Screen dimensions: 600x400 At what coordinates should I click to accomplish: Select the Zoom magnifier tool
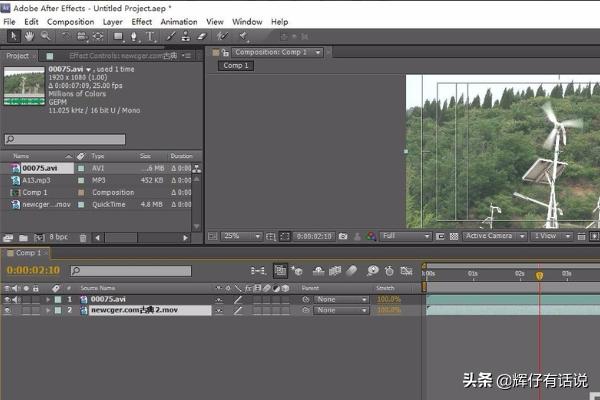(45, 36)
